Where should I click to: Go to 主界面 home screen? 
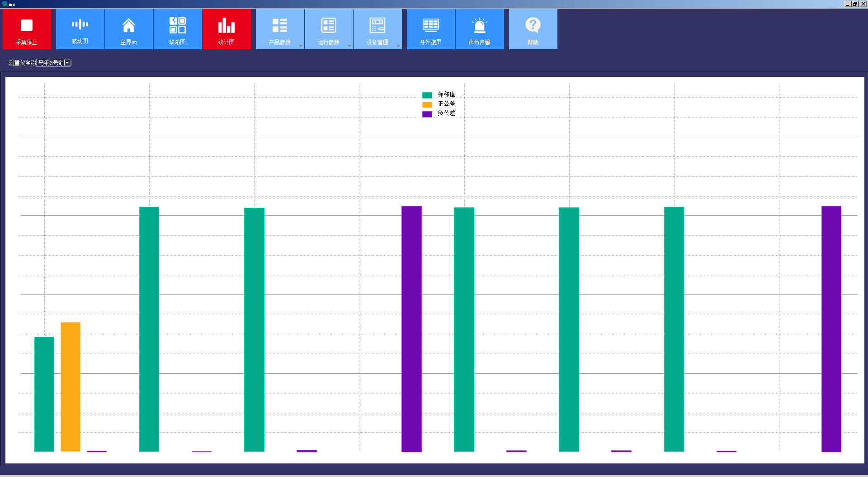(x=129, y=29)
